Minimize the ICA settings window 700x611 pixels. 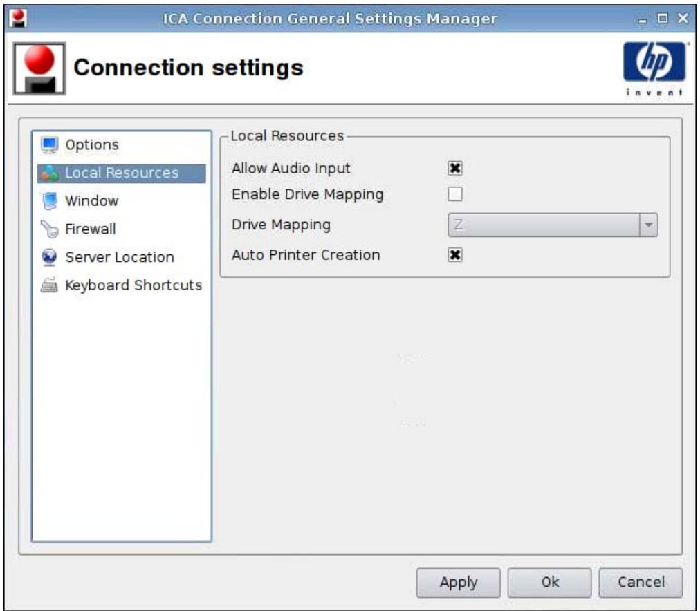[x=643, y=19]
